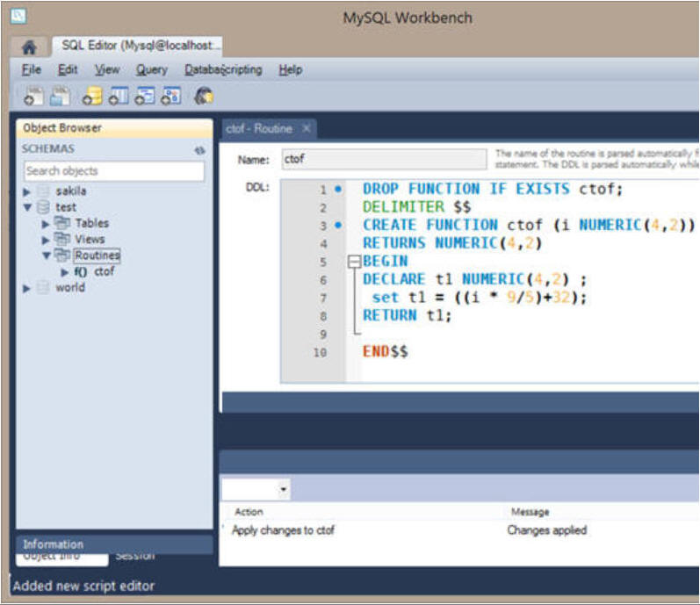Refresh schemas using the arrows icon
The image size is (700, 605).
coord(199,150)
